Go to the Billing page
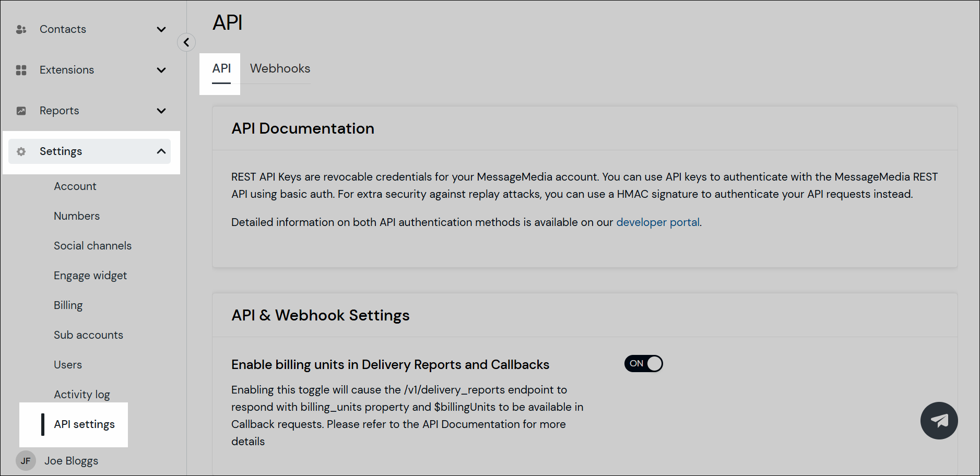The width and height of the screenshot is (980, 476). coord(68,305)
